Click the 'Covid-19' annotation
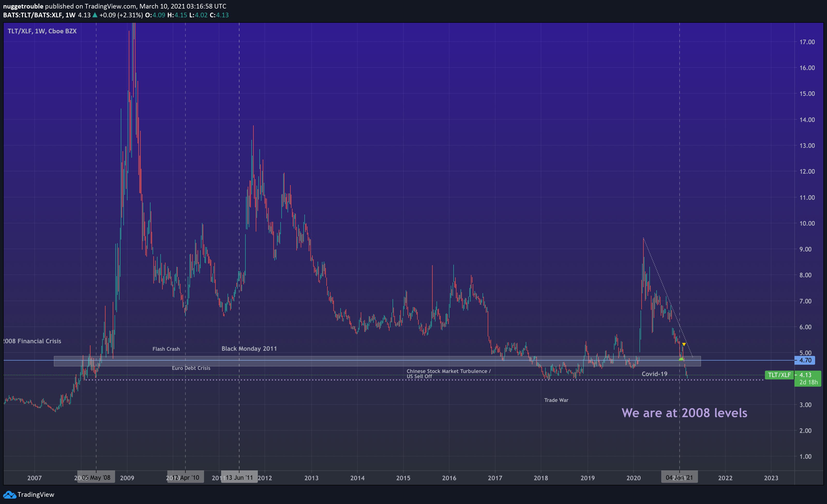The width and height of the screenshot is (827, 504). click(655, 374)
